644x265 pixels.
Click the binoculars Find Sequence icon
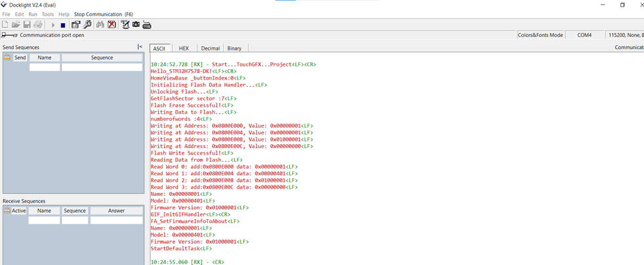[100, 25]
